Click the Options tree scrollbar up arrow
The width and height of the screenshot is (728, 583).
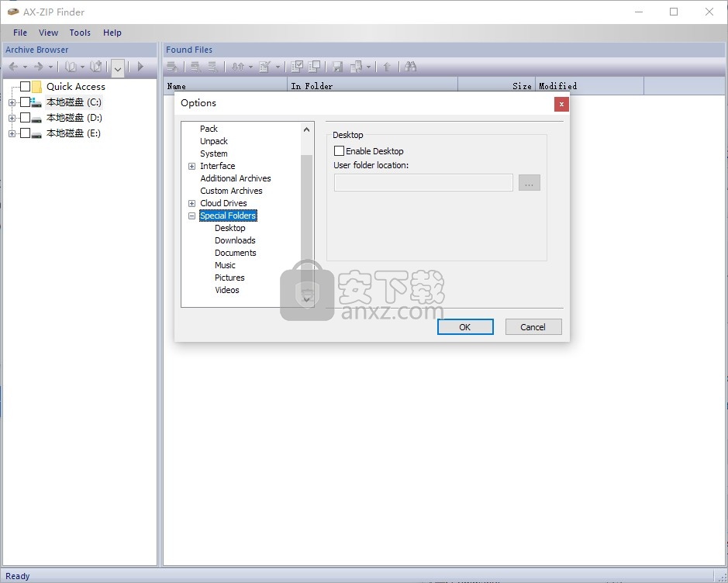coord(306,129)
